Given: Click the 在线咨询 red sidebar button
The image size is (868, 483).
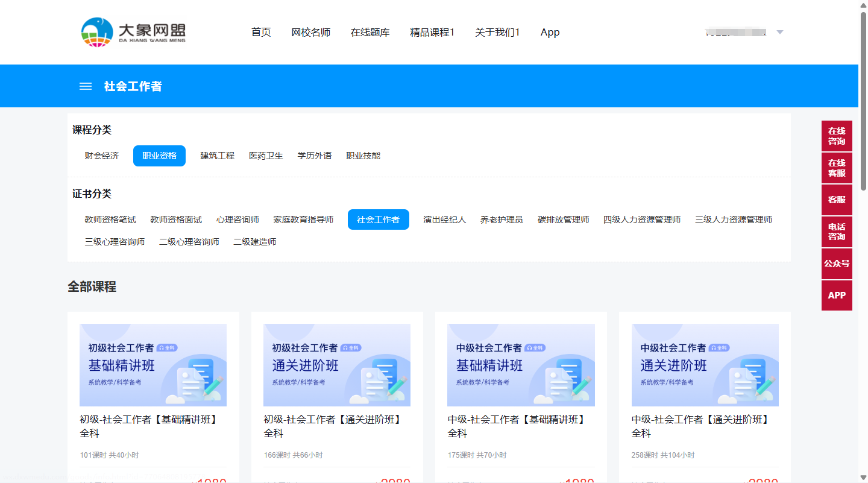Looking at the screenshot, I should 837,136.
